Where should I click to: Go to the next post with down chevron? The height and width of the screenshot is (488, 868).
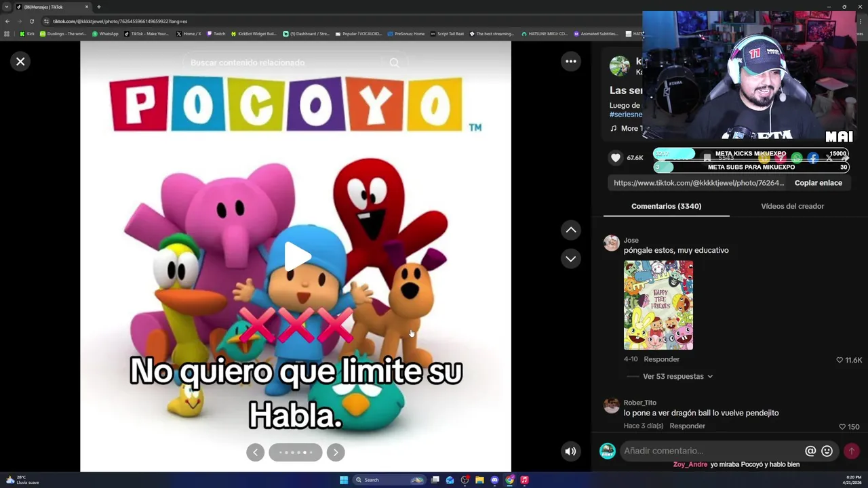pos(571,259)
